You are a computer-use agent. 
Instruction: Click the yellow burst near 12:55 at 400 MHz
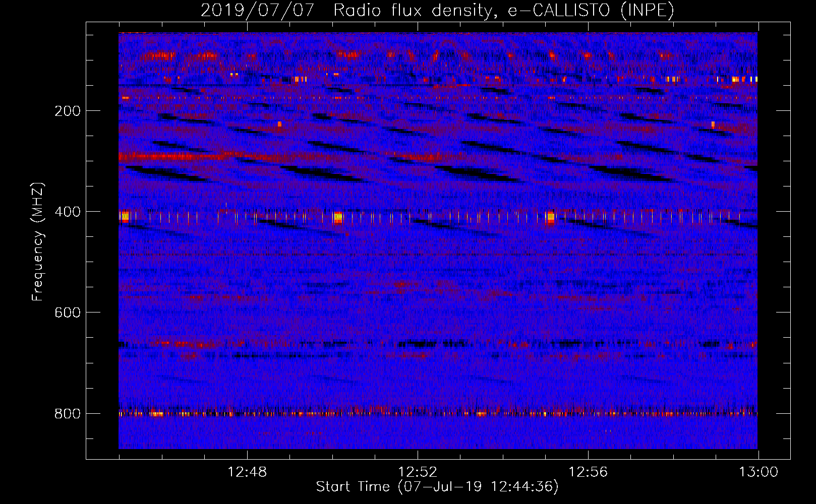551,217
